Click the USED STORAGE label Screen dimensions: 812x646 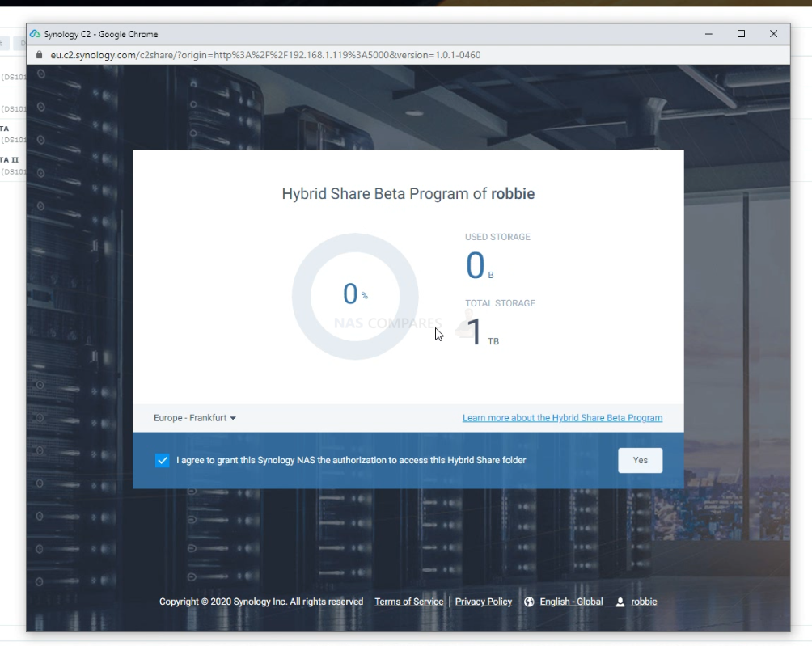pyautogui.click(x=497, y=237)
